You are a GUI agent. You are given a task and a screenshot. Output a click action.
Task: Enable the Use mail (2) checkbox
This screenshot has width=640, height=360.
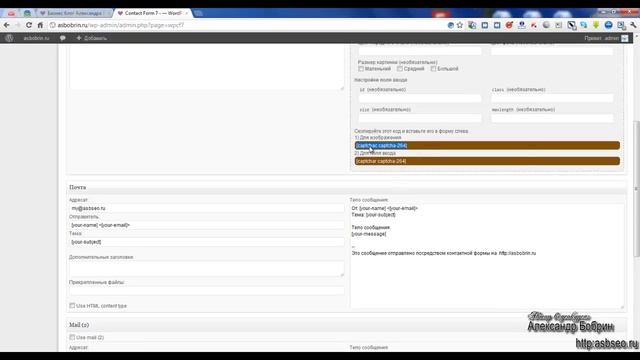[x=72, y=338]
